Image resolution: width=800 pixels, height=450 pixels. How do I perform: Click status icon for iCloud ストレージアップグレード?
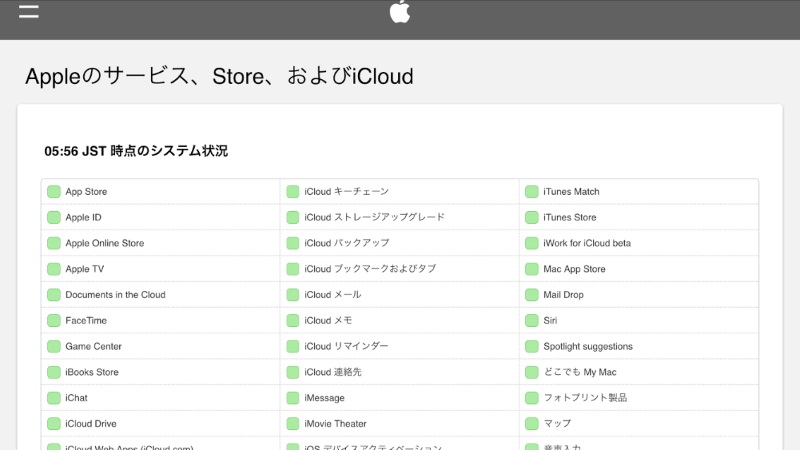(293, 217)
